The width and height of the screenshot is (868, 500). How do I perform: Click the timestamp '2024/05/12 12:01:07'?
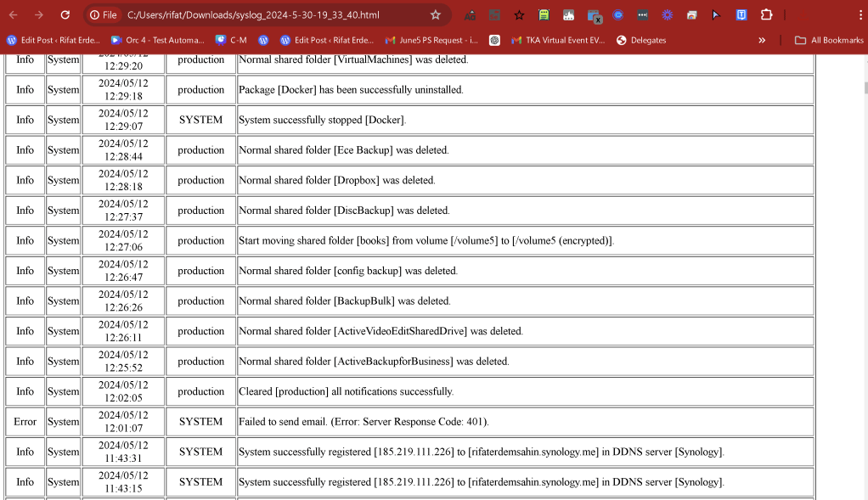(x=123, y=421)
